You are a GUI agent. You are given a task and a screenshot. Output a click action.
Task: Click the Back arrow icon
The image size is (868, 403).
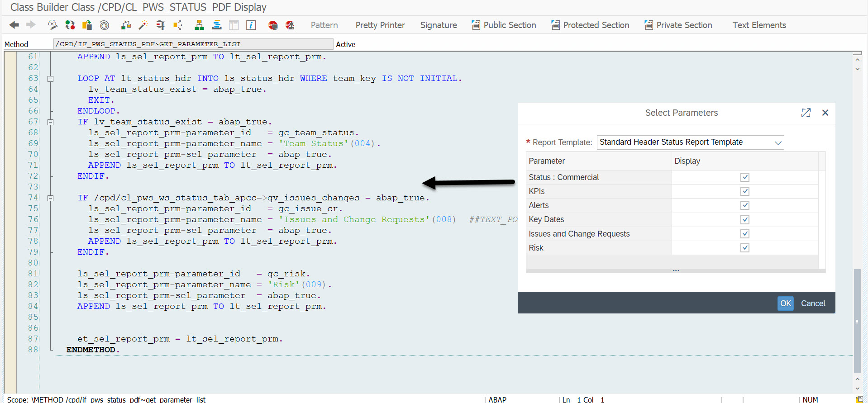(x=14, y=25)
